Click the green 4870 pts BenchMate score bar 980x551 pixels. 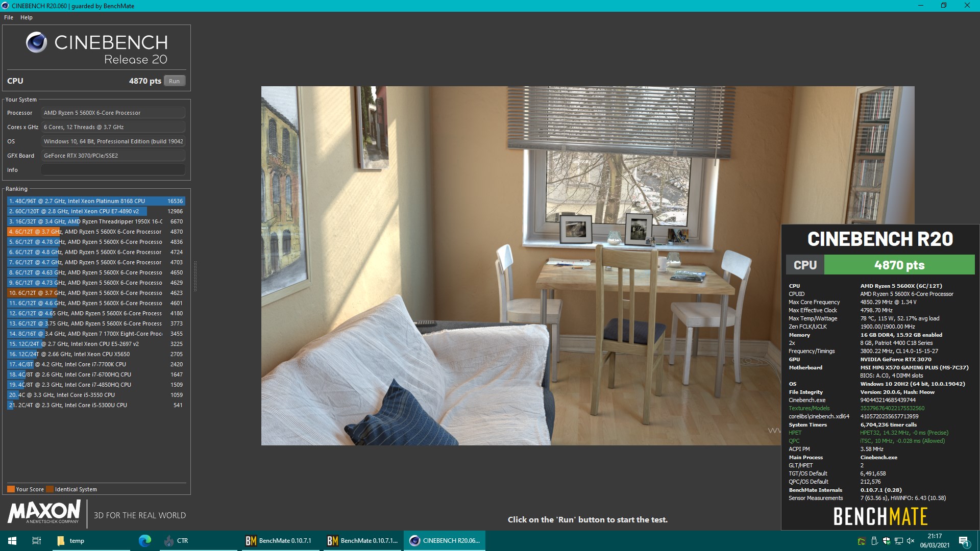click(899, 265)
